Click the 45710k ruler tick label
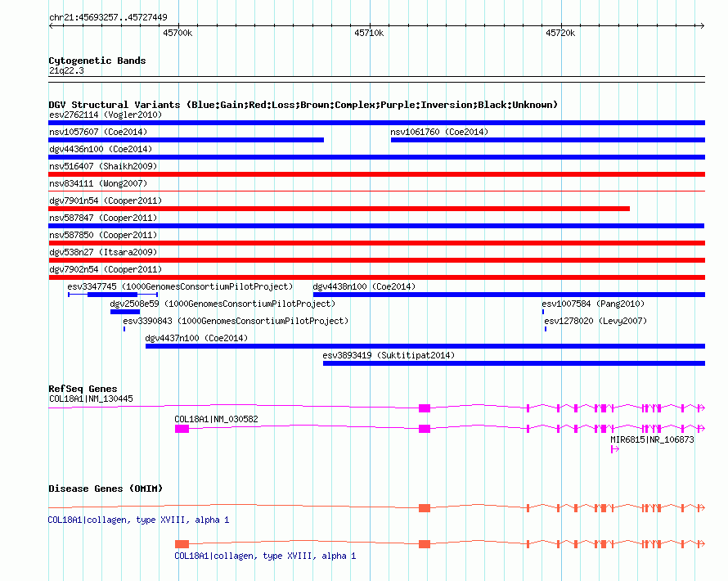The image size is (728, 581). 369,33
